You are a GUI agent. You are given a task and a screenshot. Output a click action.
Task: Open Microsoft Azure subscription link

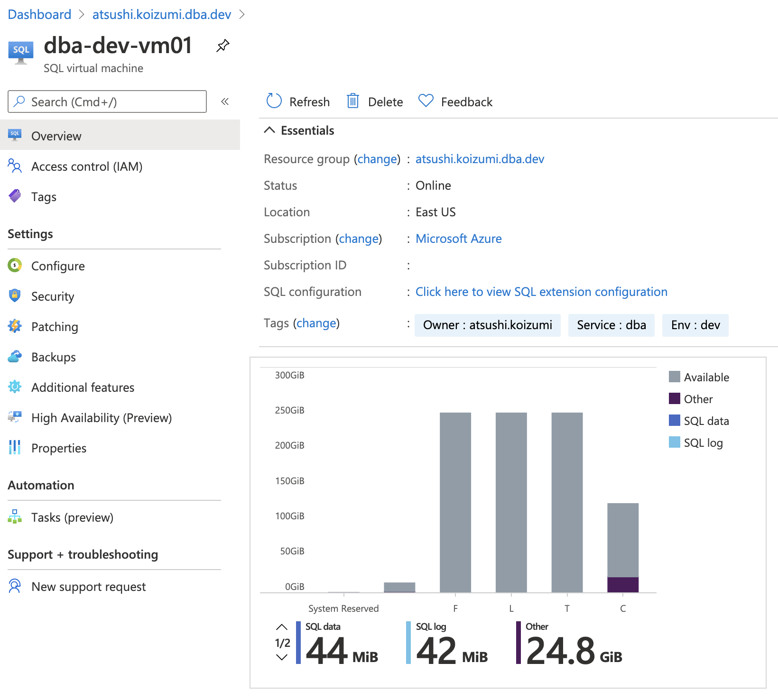[x=458, y=239]
